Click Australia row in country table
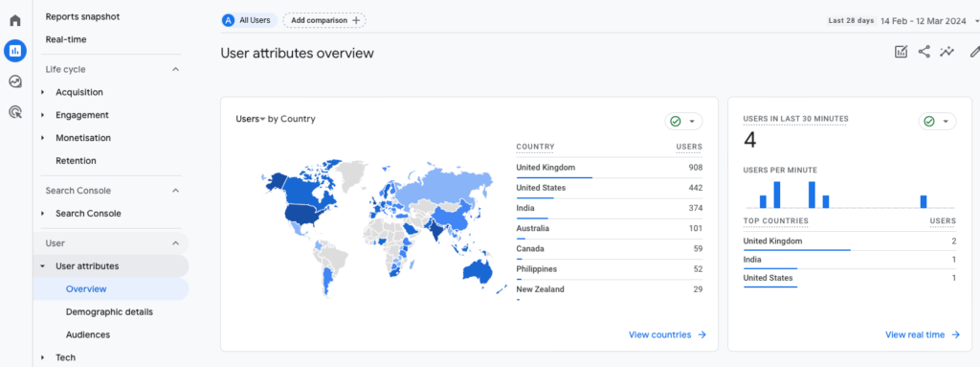980x367 pixels. tap(610, 229)
